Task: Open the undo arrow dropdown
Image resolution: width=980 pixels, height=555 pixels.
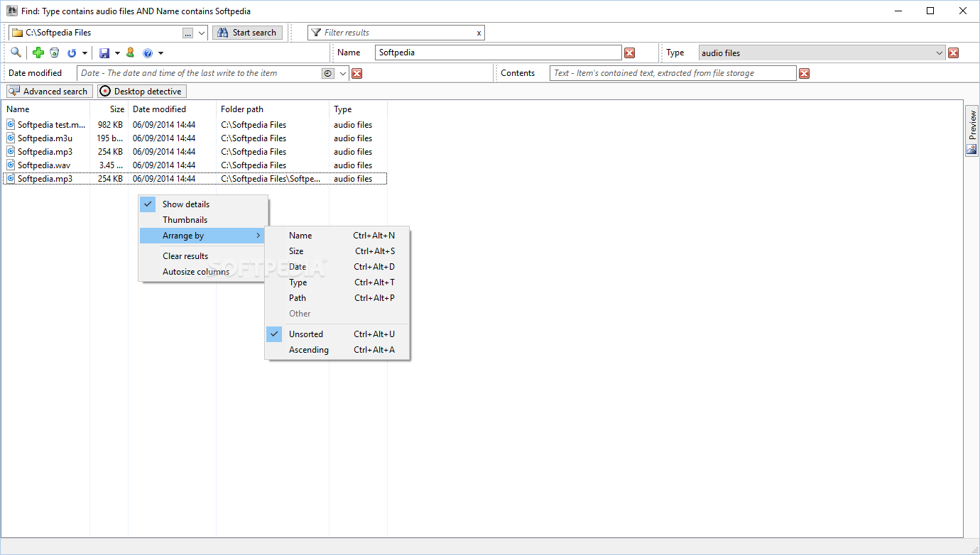Action: click(85, 53)
